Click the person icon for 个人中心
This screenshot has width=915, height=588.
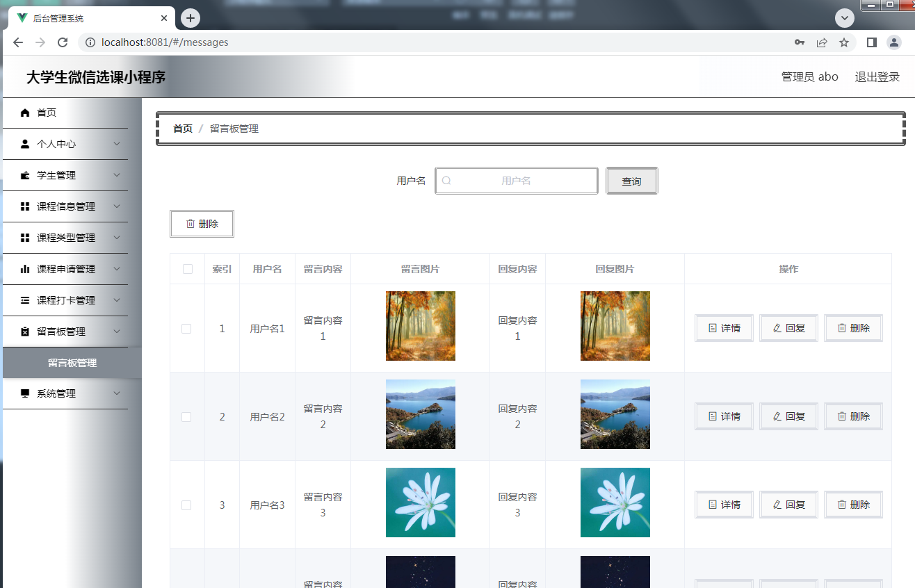[x=25, y=144]
